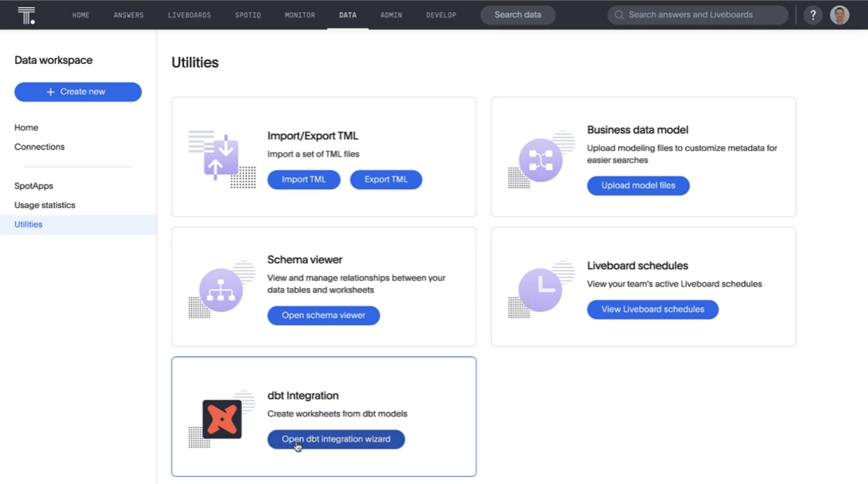Click the Search data button
This screenshot has width=868, height=484.
pyautogui.click(x=518, y=15)
